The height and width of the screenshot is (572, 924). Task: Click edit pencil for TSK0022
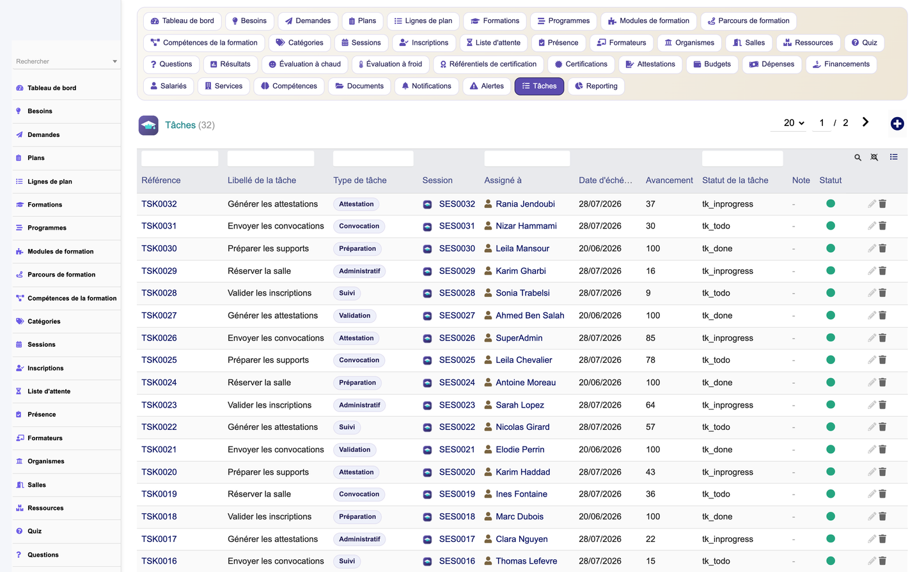click(872, 427)
